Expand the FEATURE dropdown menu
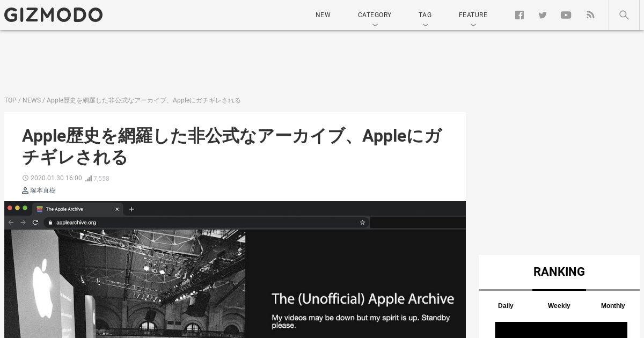 473,15
